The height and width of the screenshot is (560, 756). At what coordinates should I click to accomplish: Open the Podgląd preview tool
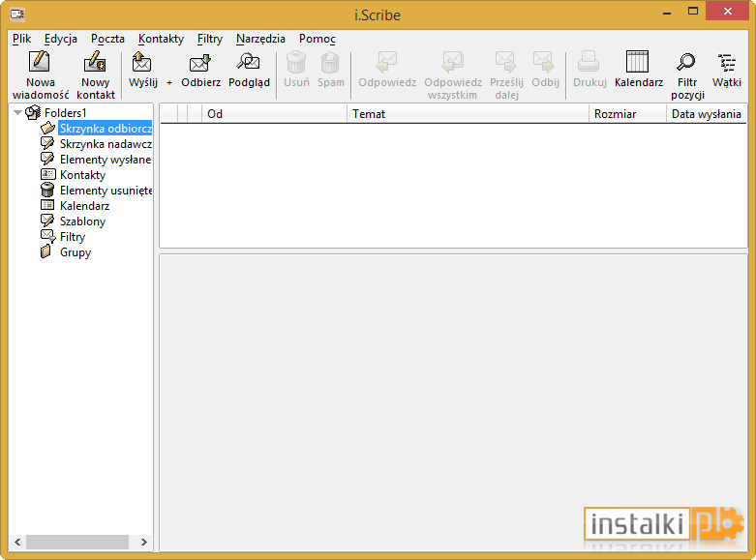pyautogui.click(x=249, y=70)
